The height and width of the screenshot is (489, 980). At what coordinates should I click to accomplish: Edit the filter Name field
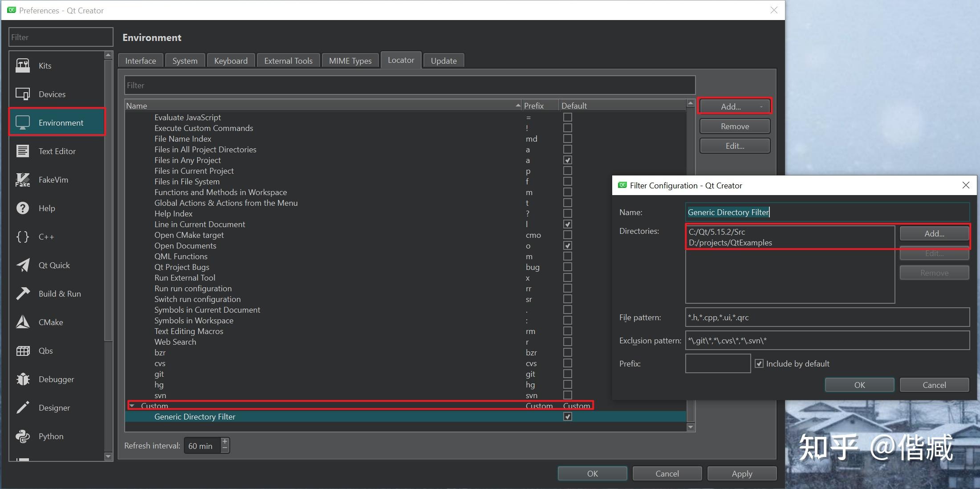[x=827, y=212]
